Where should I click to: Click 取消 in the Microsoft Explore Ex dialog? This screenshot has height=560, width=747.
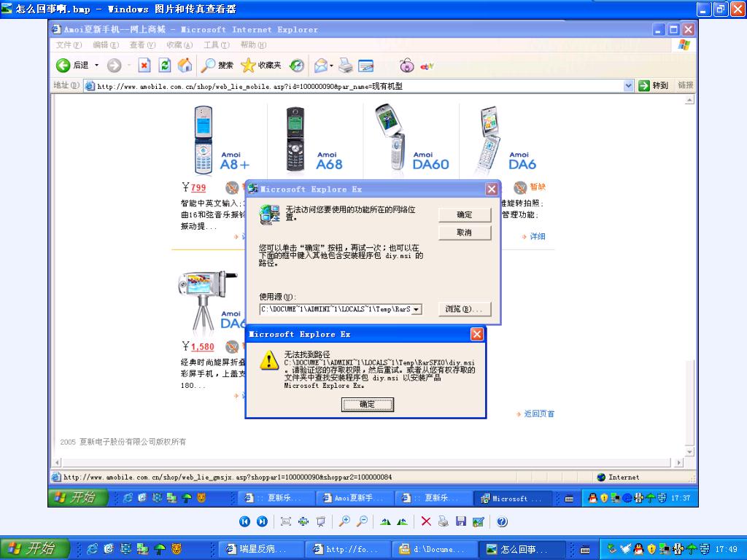tap(465, 233)
